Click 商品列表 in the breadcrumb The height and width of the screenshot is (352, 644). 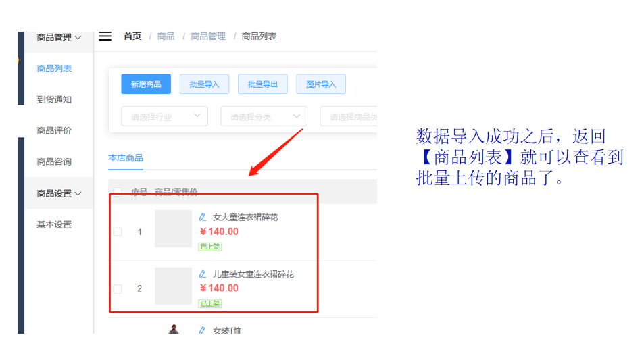tap(259, 36)
